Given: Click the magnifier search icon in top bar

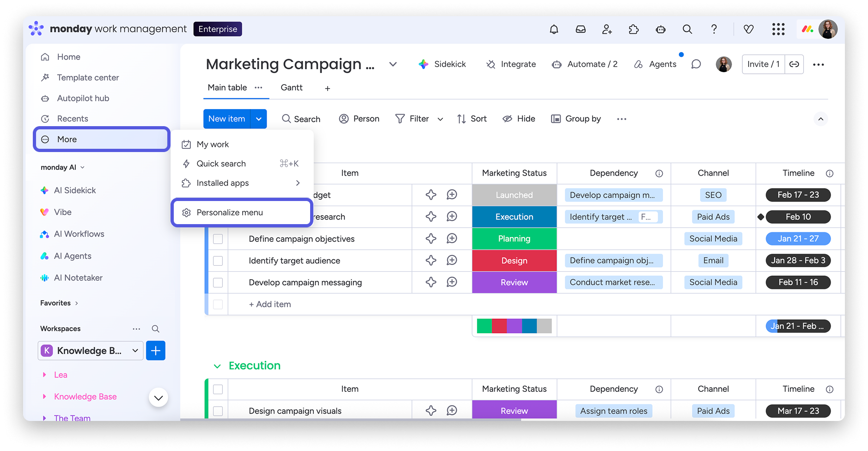Looking at the screenshot, I should (x=687, y=30).
